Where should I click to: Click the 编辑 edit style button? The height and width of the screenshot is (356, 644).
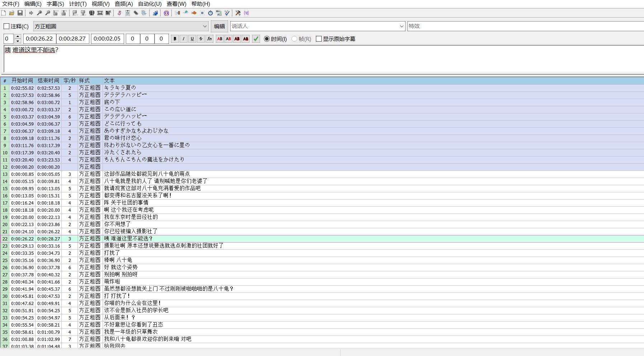[219, 26]
